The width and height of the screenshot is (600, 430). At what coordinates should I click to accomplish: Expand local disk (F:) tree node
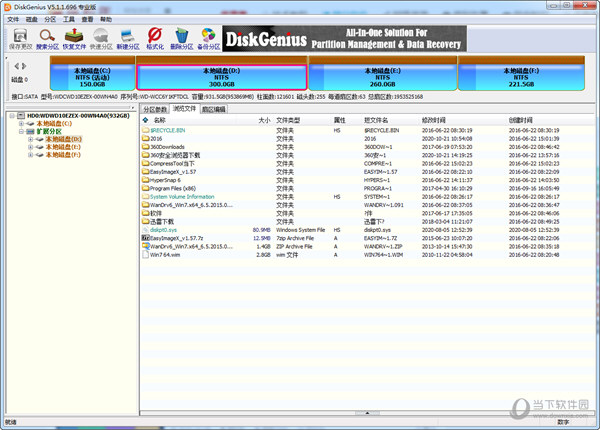[x=31, y=155]
